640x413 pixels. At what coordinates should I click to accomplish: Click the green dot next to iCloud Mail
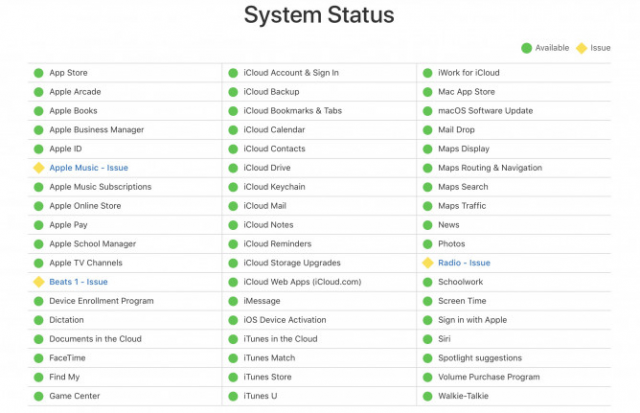(233, 206)
